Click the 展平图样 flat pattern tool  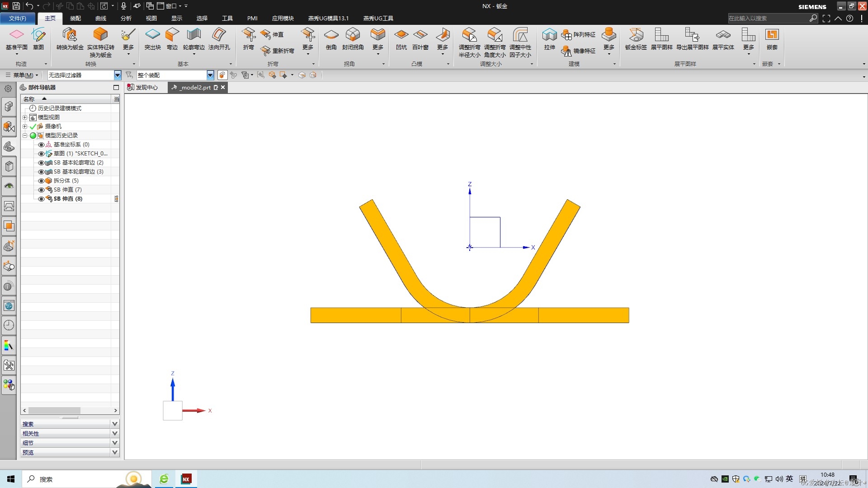(x=662, y=39)
